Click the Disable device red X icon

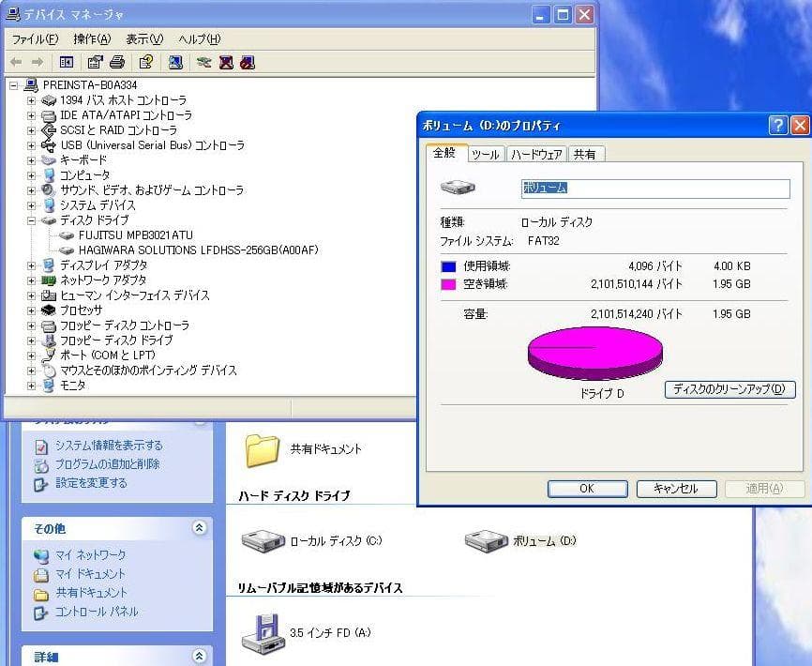pos(225,63)
